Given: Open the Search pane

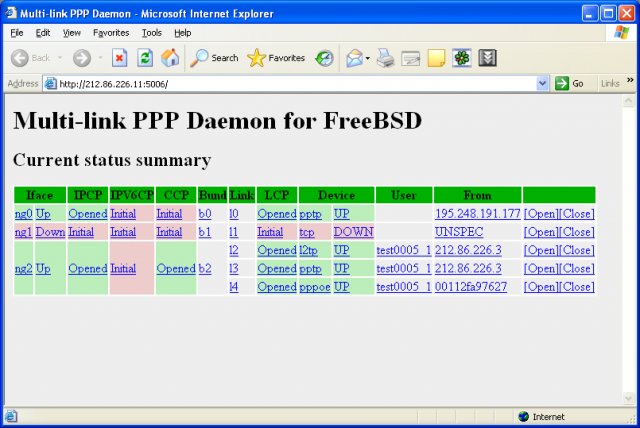Looking at the screenshot, I should click(214, 58).
